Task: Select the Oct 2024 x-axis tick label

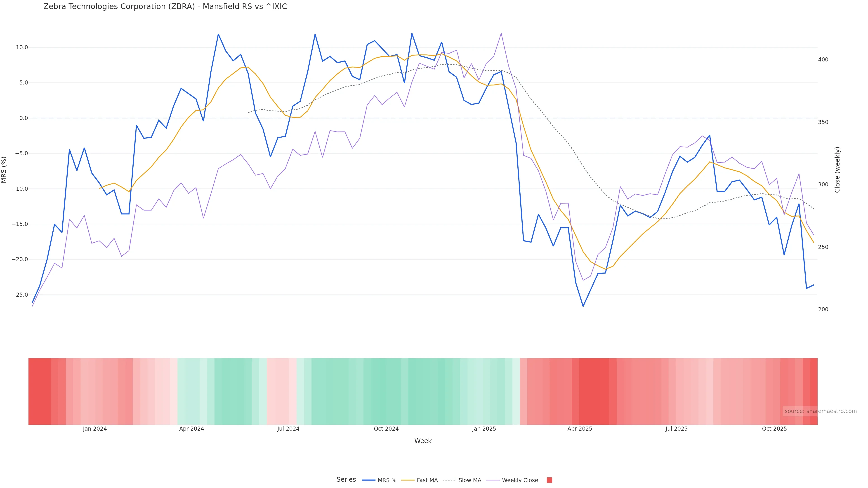Action: (x=386, y=429)
